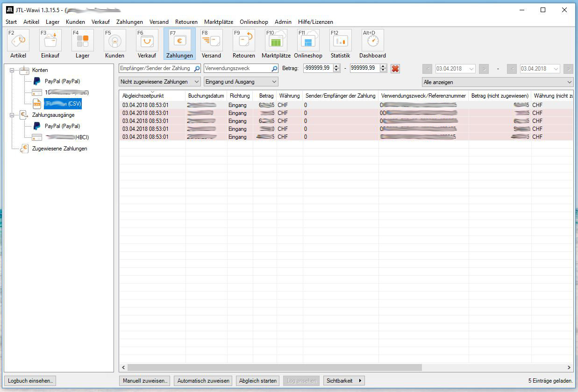The height and width of the screenshot is (392, 578).
Task: Open the Admin menu
Action: pos(283,22)
